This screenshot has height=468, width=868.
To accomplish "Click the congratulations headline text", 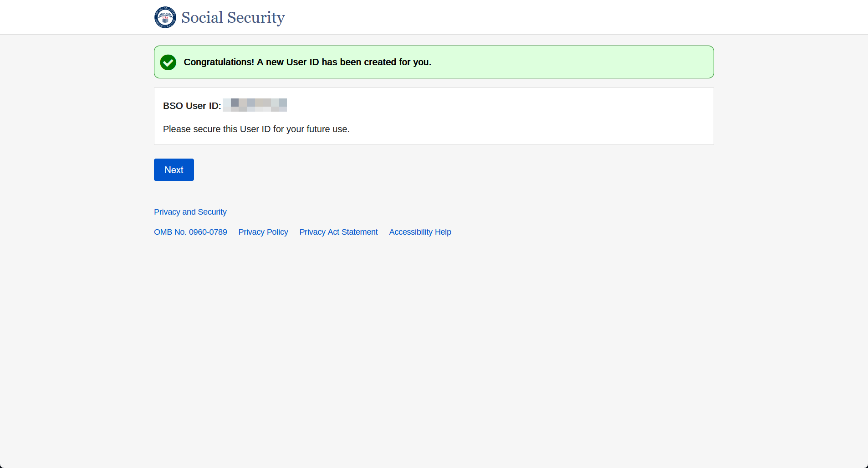I will tap(307, 62).
